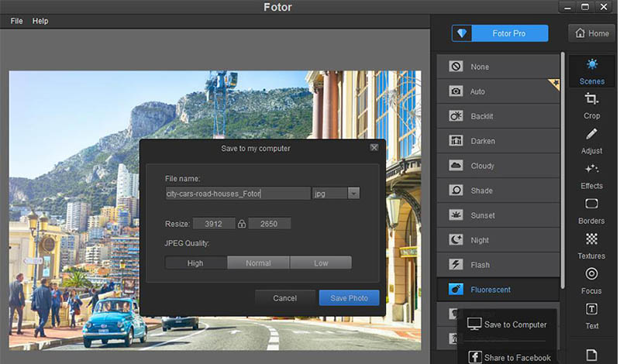620x364 pixels.
Task: Cancel the save dialog
Action: pyautogui.click(x=284, y=298)
